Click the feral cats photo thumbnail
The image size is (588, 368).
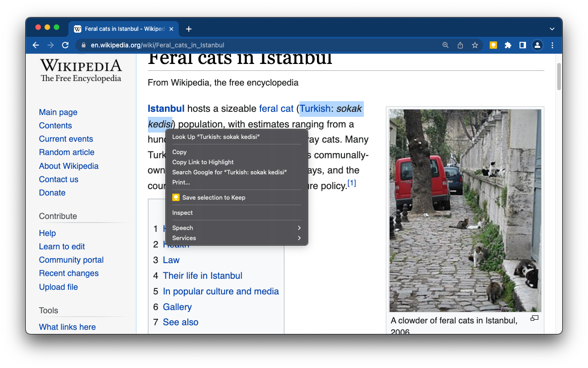click(x=465, y=210)
